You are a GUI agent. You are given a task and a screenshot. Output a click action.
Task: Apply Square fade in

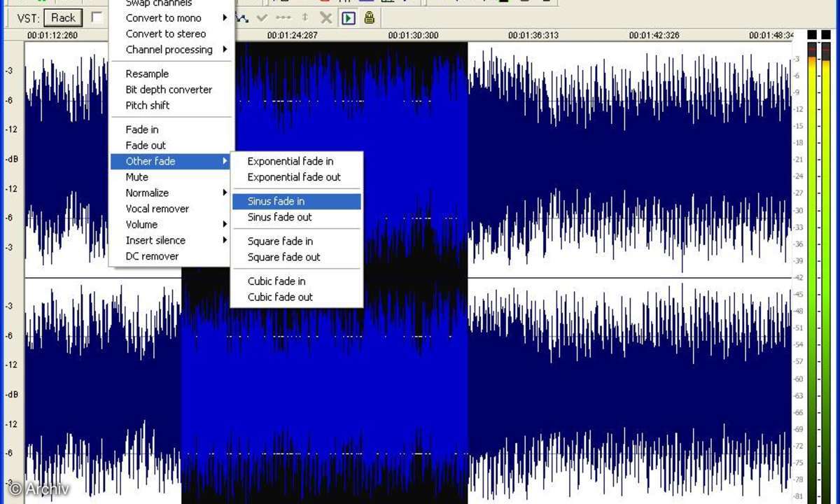[x=297, y=241]
